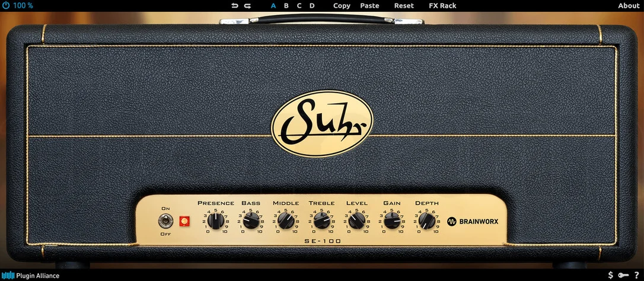Copy the current settings
The height and width of the screenshot is (281, 644).
(342, 6)
